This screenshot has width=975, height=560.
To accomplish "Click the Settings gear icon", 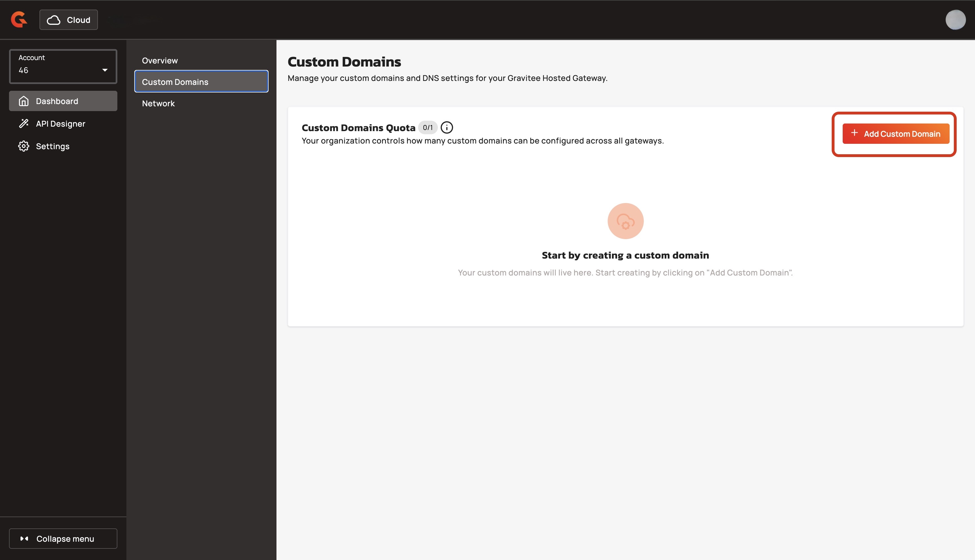I will 24,146.
